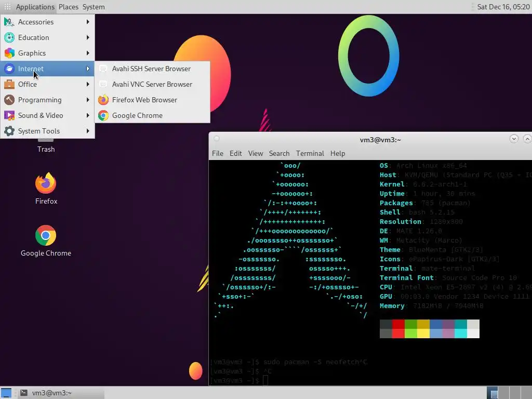Click the Show Desktop button in bottom panel
The image size is (532, 399).
[x=6, y=393]
